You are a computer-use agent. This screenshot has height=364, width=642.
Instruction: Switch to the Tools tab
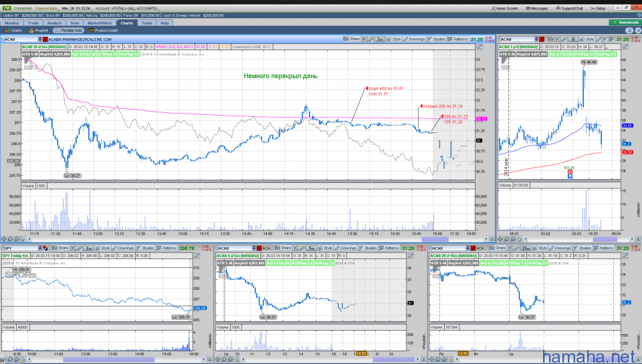146,23
